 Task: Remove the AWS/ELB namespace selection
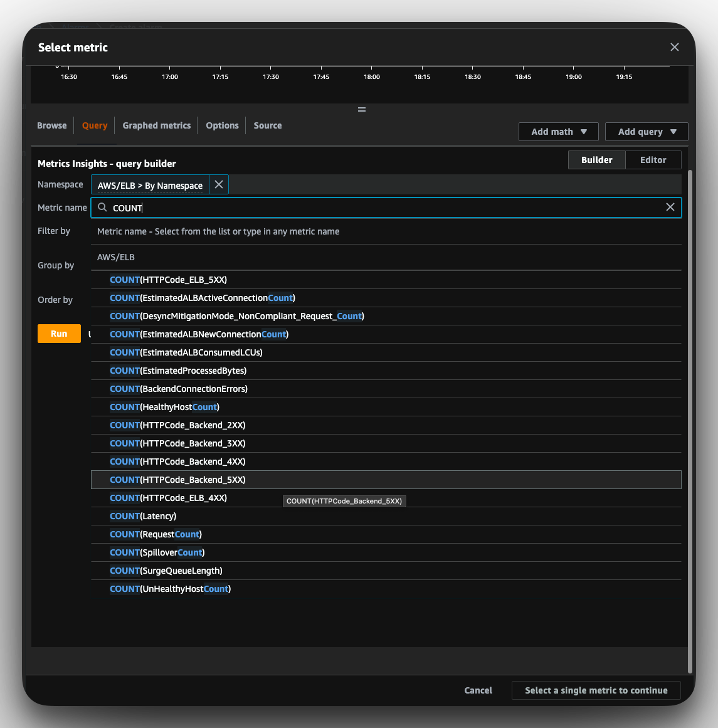[x=219, y=185]
